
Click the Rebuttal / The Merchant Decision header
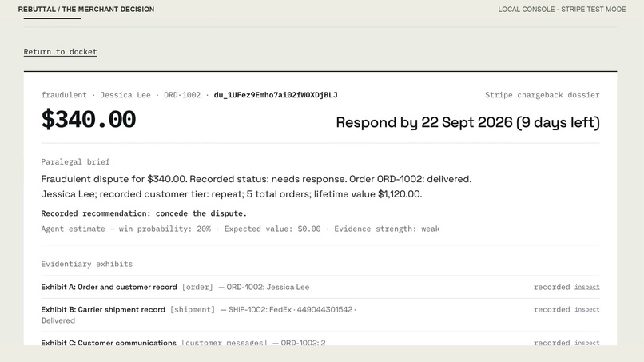[x=86, y=9]
